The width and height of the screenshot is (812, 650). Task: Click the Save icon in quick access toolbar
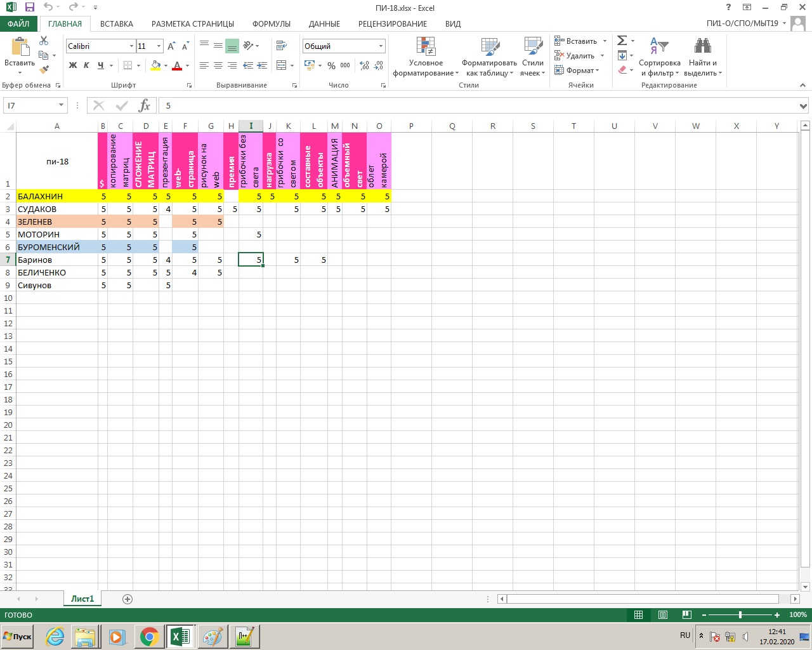point(29,8)
